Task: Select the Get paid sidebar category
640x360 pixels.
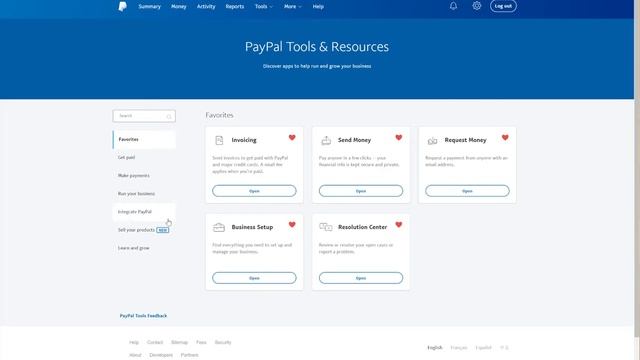Action: tap(144, 158)
